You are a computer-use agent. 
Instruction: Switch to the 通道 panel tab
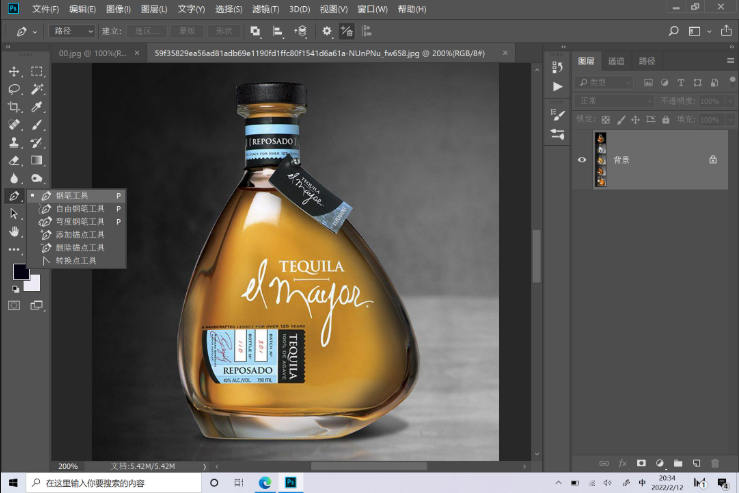(x=616, y=61)
